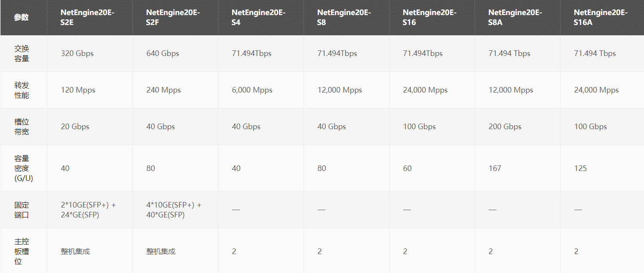The image size is (644, 273).
Task: Click the NetEngine20E-S2E column header
Action: (87, 17)
